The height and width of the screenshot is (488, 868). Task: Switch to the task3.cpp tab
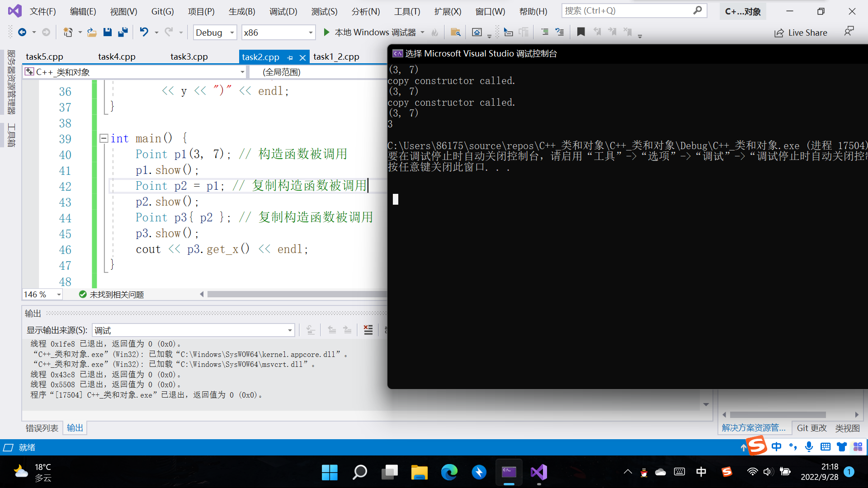coord(189,57)
